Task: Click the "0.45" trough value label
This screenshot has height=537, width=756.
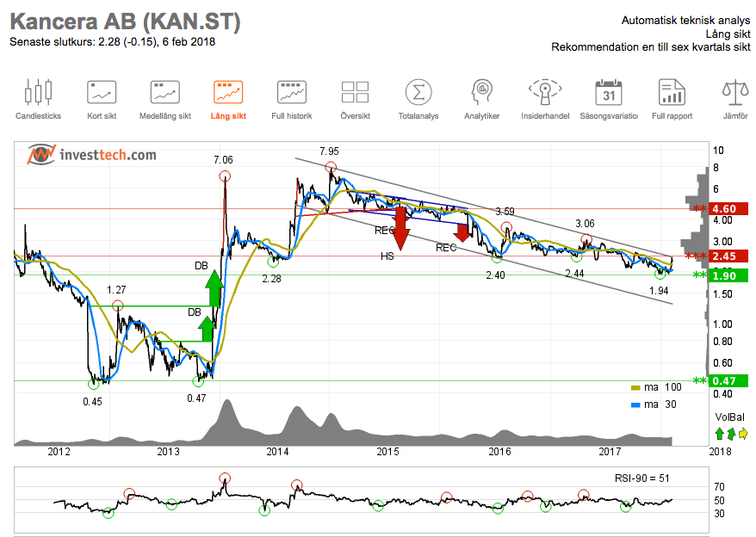Action: pos(93,402)
